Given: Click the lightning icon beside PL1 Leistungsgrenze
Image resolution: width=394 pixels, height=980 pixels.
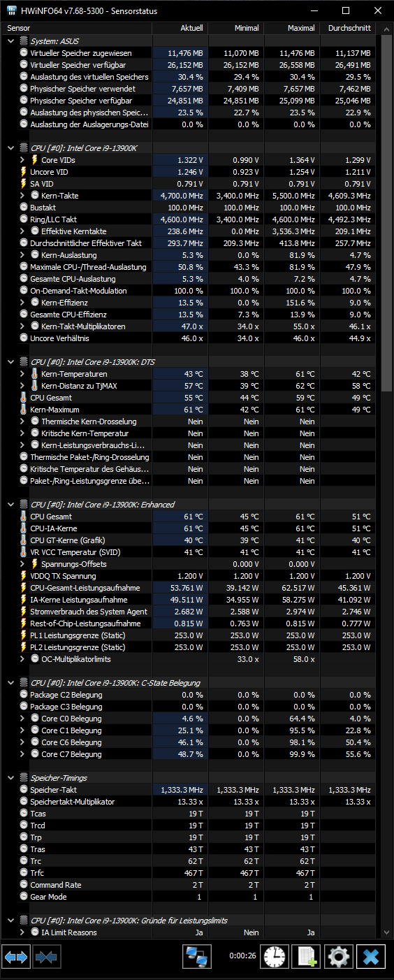Looking at the screenshot, I should coord(24,635).
